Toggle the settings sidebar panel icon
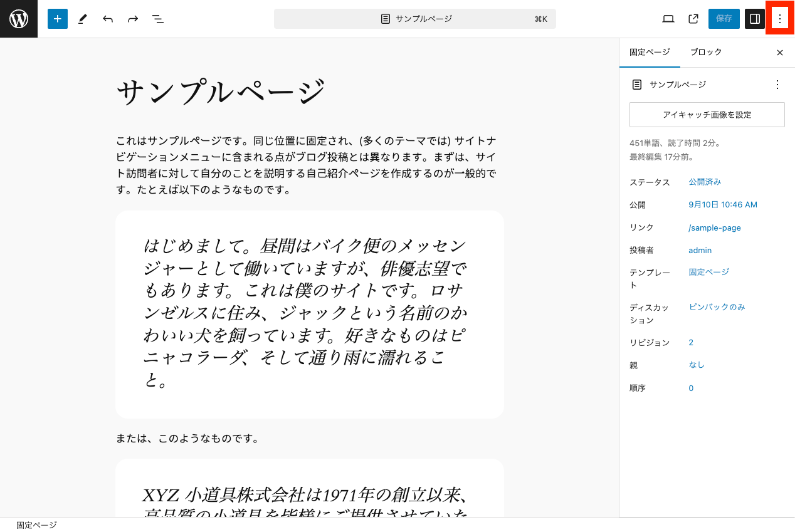Viewport: 795px width, 532px height. tap(755, 19)
